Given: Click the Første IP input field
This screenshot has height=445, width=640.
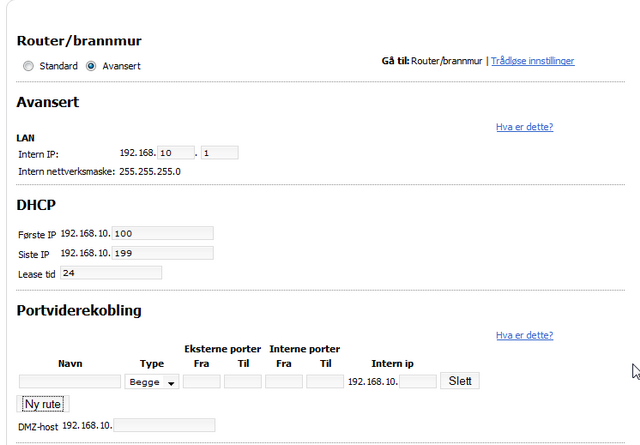Looking at the screenshot, I should (163, 233).
